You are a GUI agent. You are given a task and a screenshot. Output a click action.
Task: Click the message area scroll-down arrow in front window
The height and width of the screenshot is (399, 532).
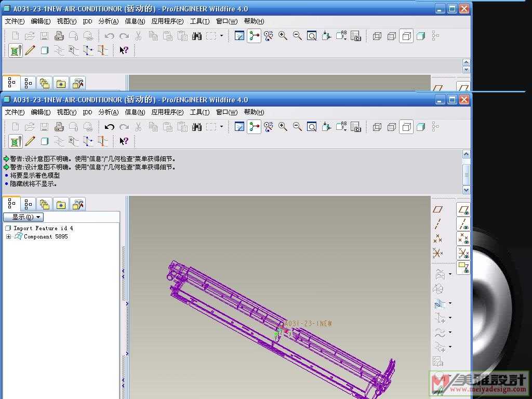(x=466, y=190)
